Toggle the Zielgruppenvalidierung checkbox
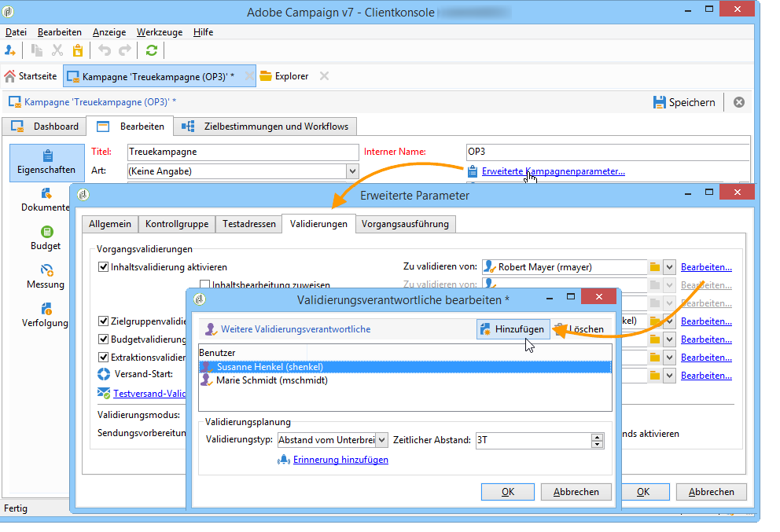 tap(104, 321)
